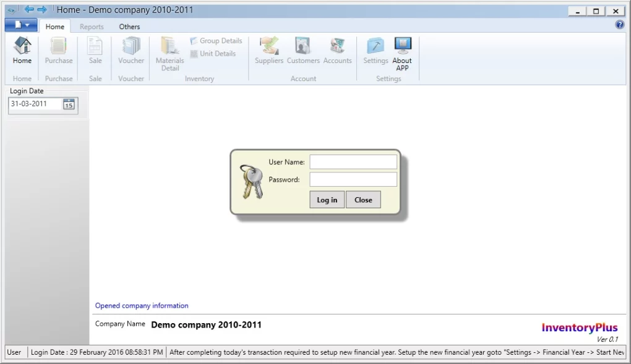The height and width of the screenshot is (364, 631).
Task: Switch to the Others tab
Action: 129,27
